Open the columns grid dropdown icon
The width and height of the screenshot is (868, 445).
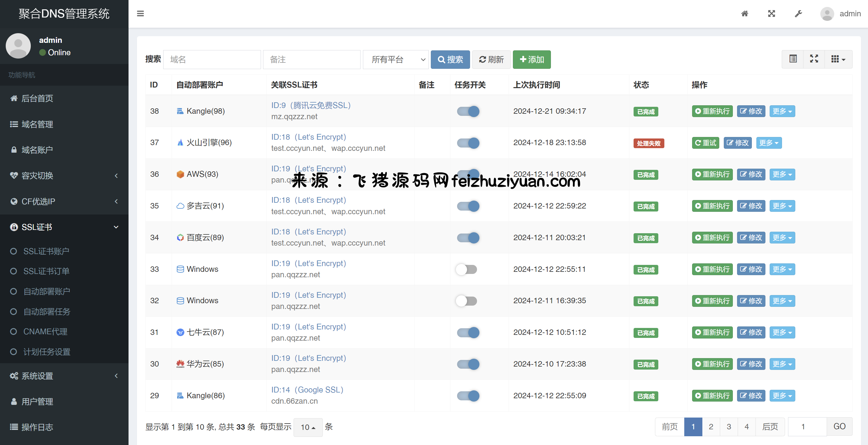tap(838, 59)
